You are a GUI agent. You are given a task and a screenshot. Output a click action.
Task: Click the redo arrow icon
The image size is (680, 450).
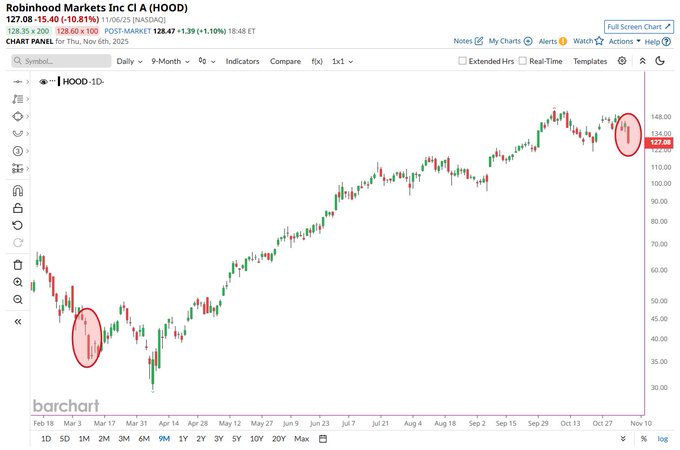click(x=17, y=243)
